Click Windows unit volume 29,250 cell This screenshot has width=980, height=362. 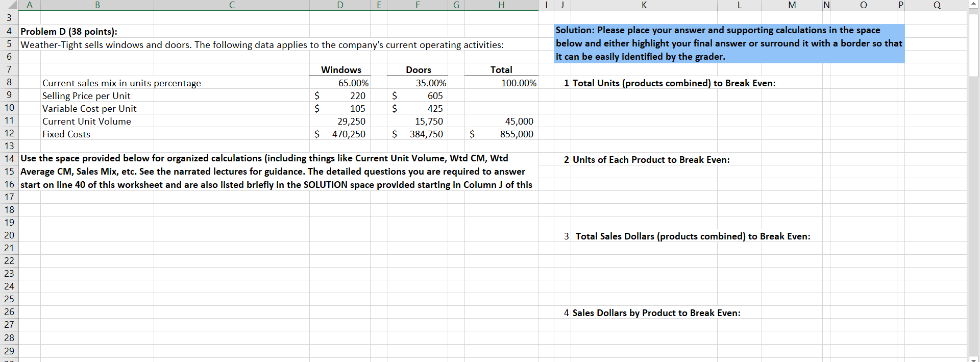[x=340, y=121]
